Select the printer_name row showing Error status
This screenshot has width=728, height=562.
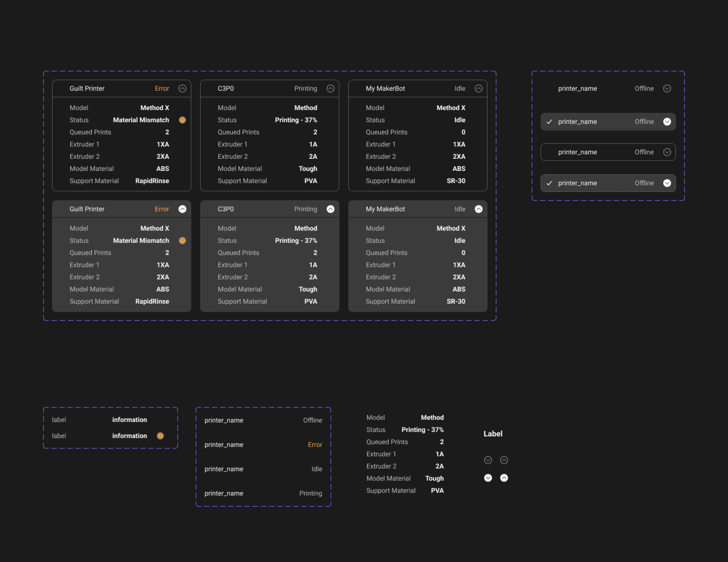(x=263, y=444)
